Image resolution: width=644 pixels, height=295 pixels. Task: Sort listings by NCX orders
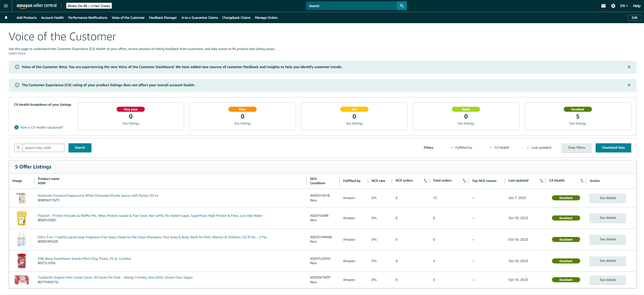point(425,181)
